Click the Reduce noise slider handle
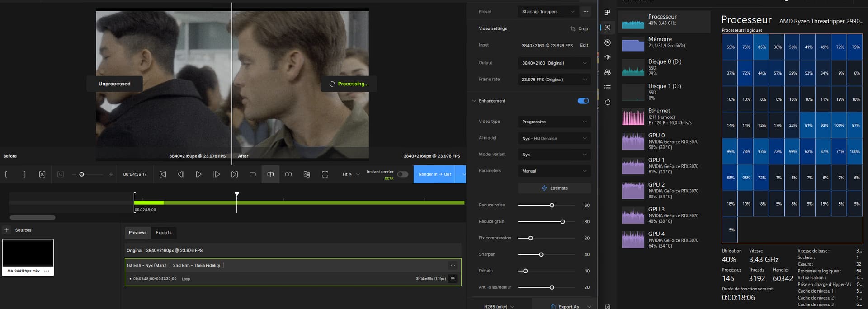This screenshot has height=309, width=868. [552, 206]
